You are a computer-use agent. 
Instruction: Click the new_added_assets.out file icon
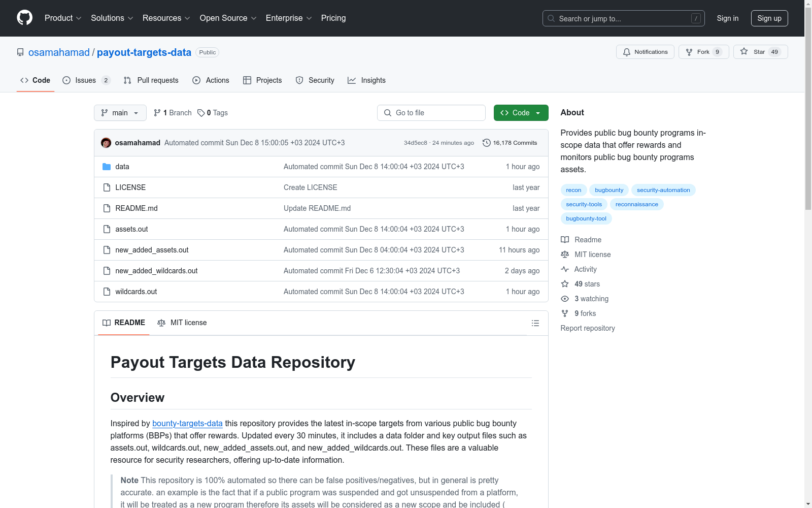tap(107, 250)
